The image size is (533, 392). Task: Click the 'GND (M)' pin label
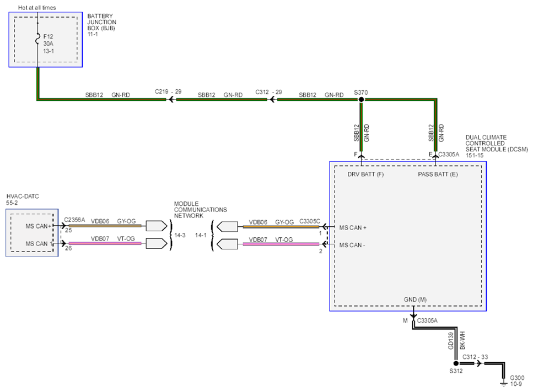(x=415, y=300)
